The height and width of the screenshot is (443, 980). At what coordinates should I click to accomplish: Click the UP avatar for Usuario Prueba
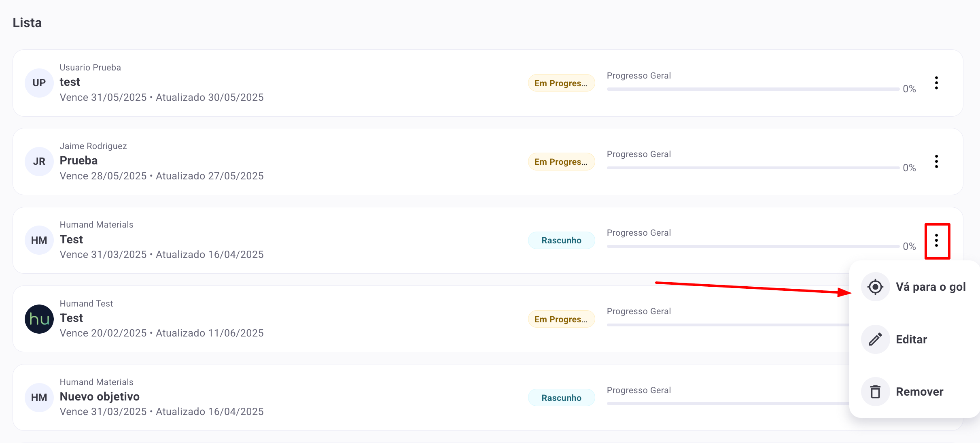[x=39, y=83]
